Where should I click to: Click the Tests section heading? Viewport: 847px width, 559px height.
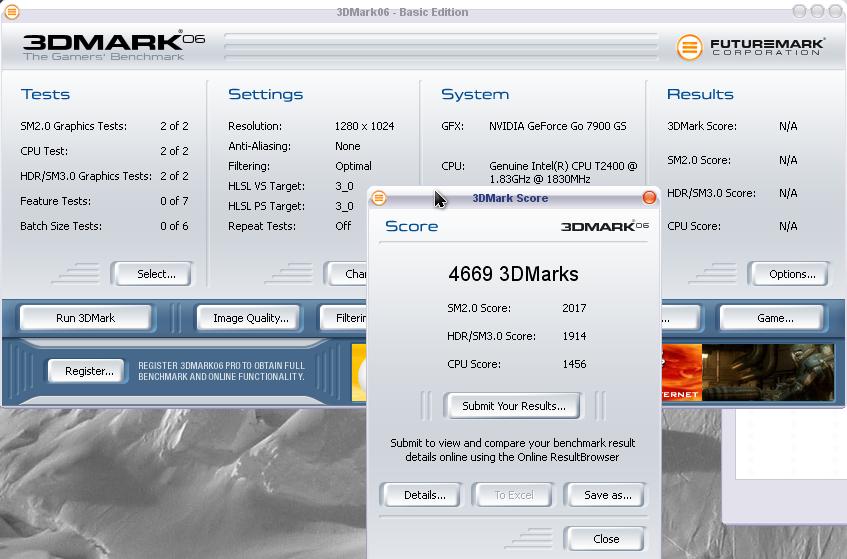point(45,94)
